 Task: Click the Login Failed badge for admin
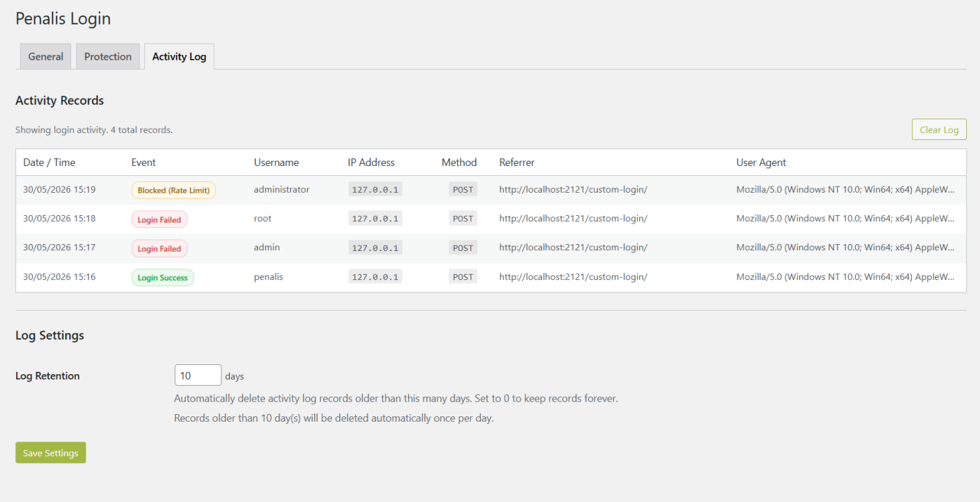tap(159, 249)
